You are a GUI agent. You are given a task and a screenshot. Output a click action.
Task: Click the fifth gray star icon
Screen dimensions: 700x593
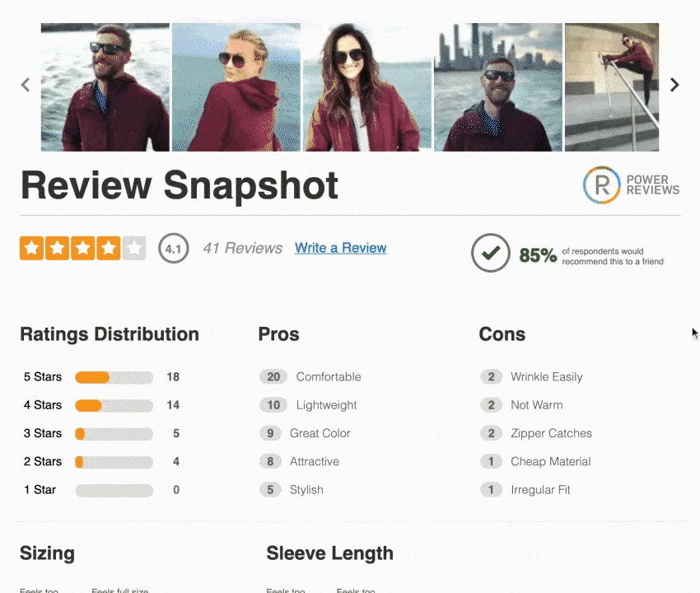(x=135, y=248)
